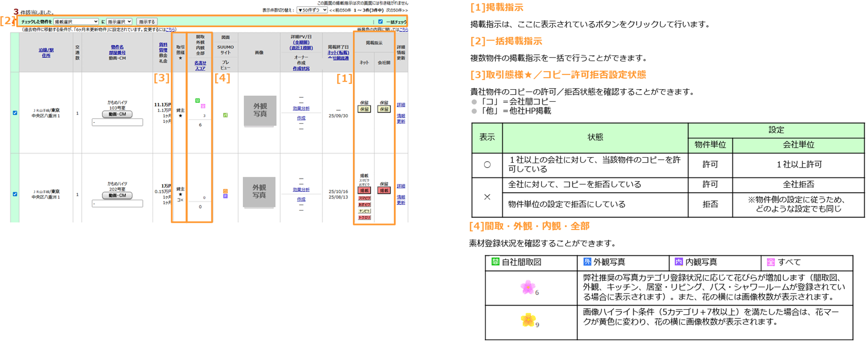868x344 pixels.
Task: Click the pink 全 icon in the 103号室 row
Action: click(x=203, y=106)
